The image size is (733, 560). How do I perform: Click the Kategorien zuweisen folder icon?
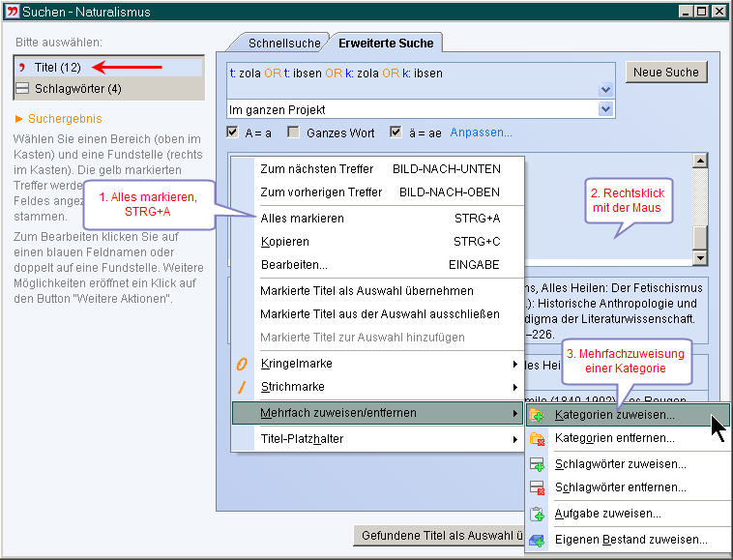(537, 415)
